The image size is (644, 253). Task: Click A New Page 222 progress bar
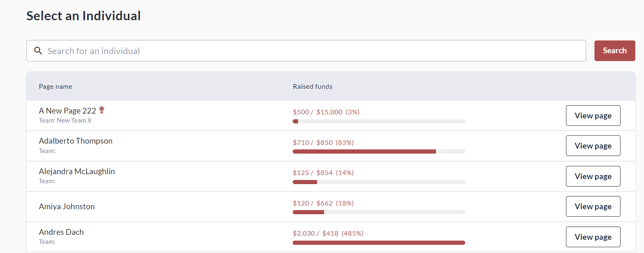point(379,121)
